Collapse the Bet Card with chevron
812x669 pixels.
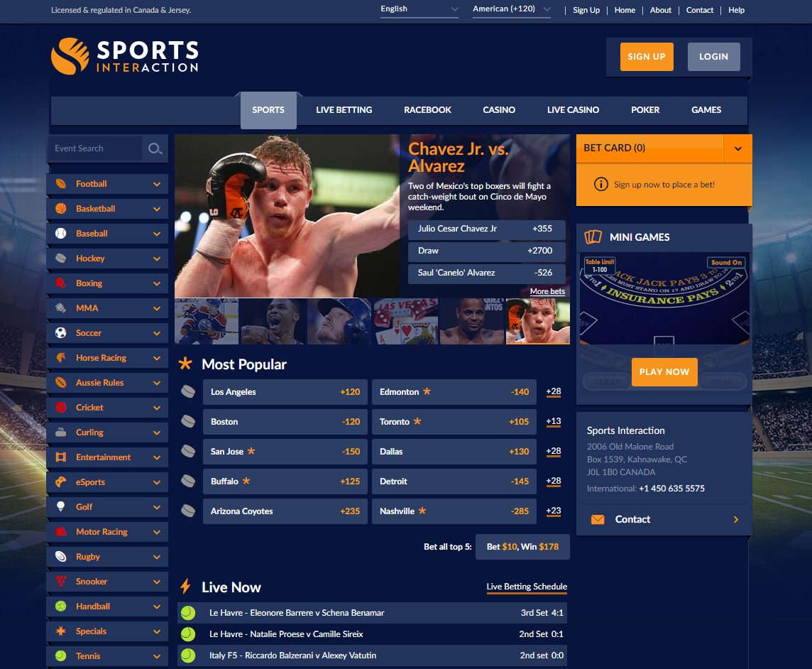(x=738, y=148)
